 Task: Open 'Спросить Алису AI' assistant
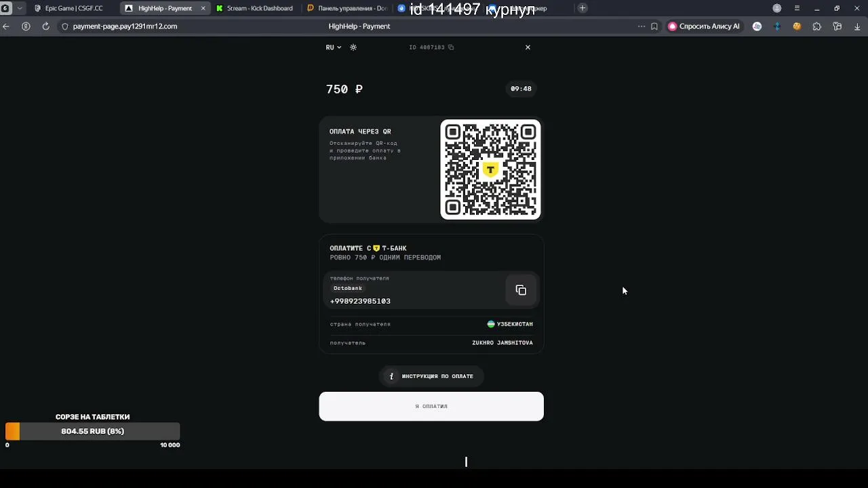point(704,26)
